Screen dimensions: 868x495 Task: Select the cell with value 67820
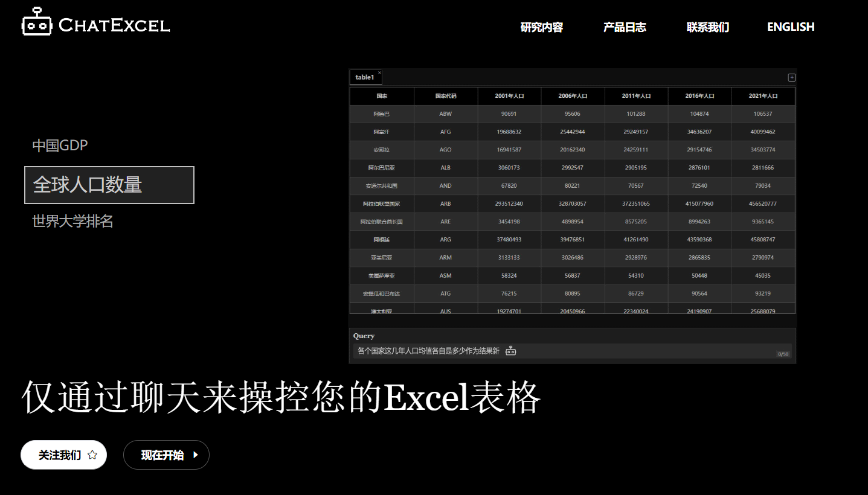(x=509, y=186)
